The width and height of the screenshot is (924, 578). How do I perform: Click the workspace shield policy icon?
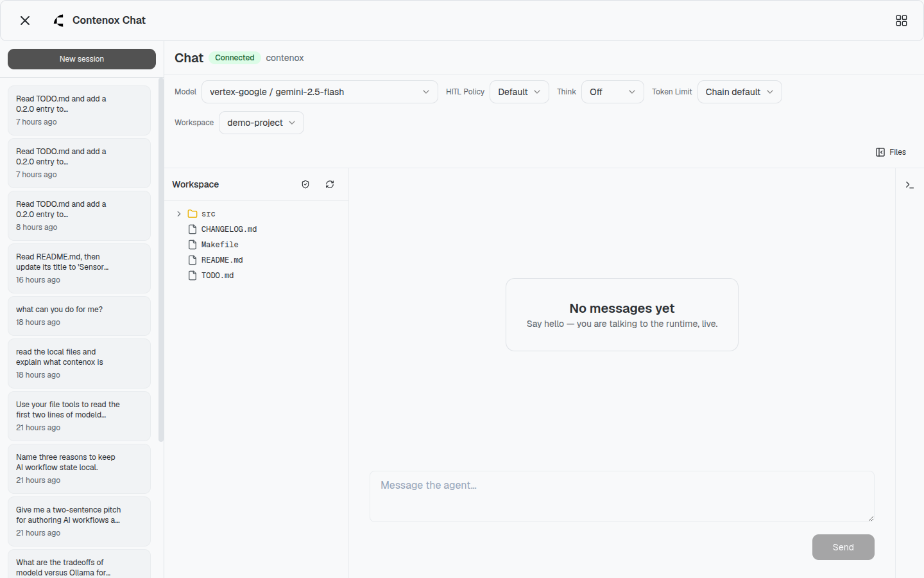point(305,184)
